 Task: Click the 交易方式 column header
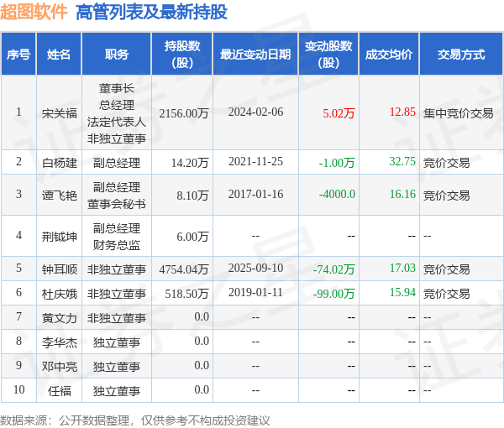(x=461, y=54)
